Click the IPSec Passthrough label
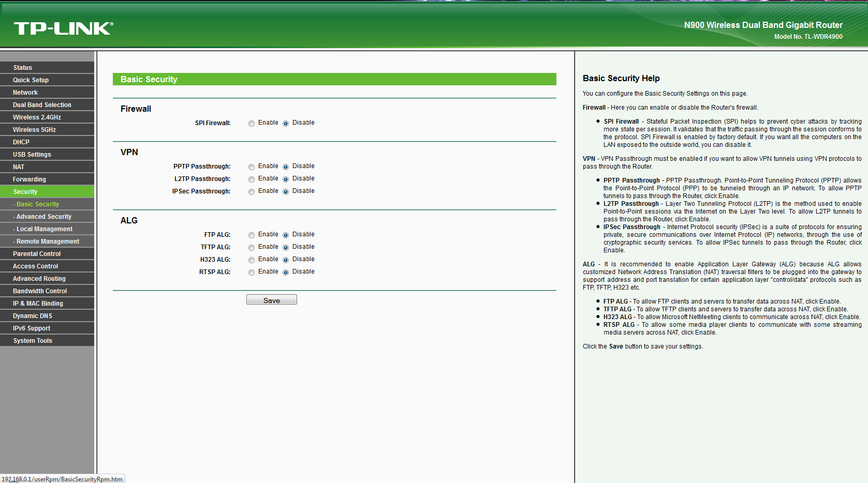 coord(201,191)
